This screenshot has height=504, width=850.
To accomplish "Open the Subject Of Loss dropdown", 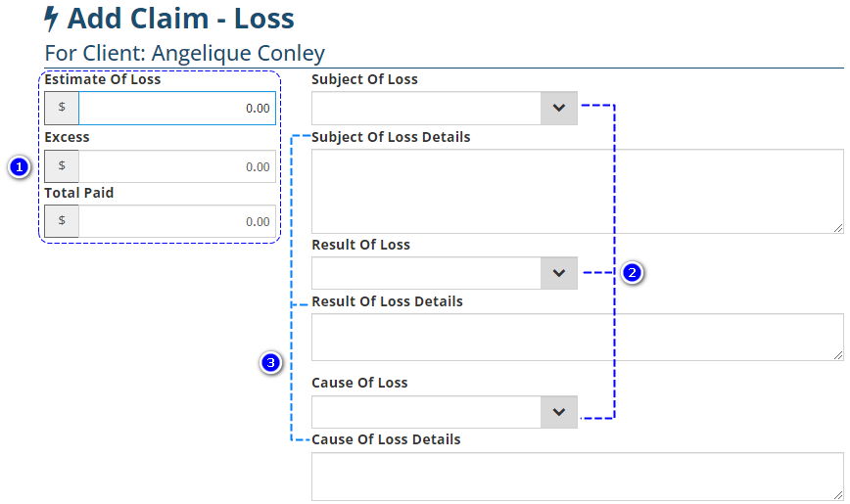I will coord(558,109).
